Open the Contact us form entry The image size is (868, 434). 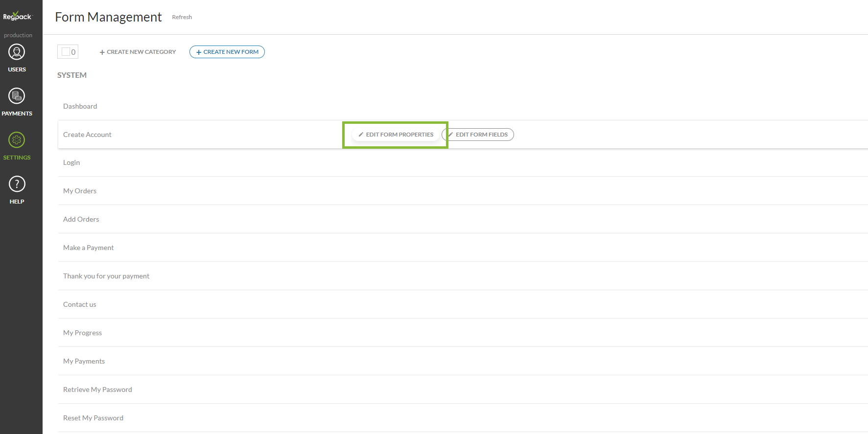coord(79,304)
